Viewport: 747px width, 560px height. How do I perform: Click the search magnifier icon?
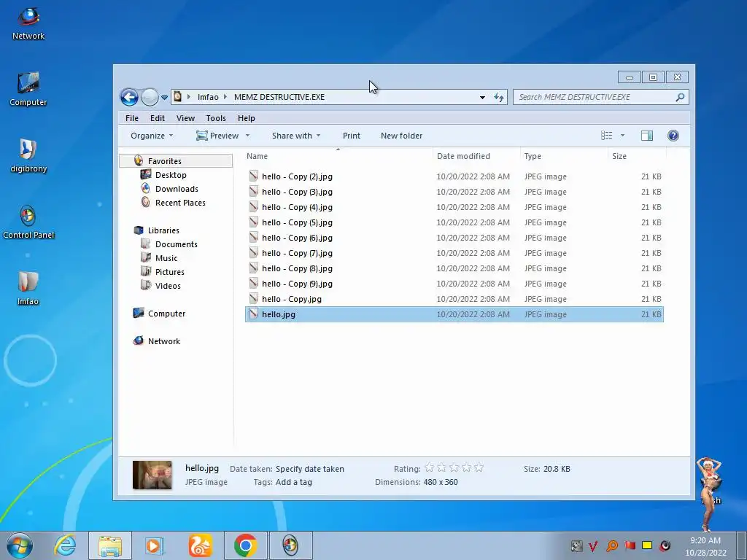coord(680,97)
